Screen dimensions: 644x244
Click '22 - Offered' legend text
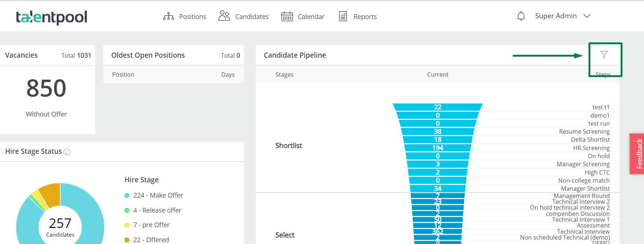tap(151, 240)
